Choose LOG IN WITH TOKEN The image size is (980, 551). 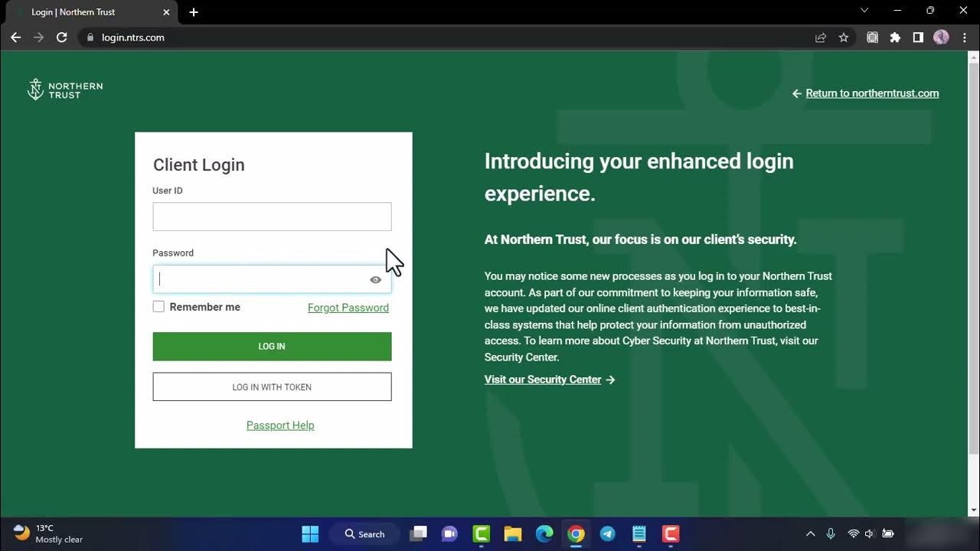[x=272, y=387]
